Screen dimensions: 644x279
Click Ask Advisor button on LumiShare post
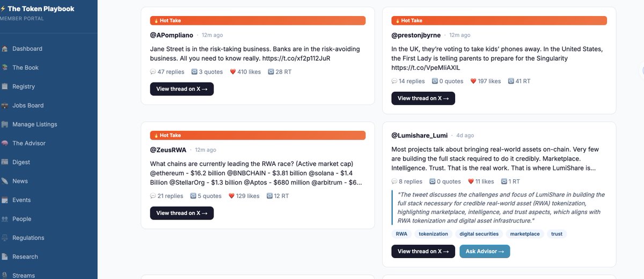(x=485, y=251)
